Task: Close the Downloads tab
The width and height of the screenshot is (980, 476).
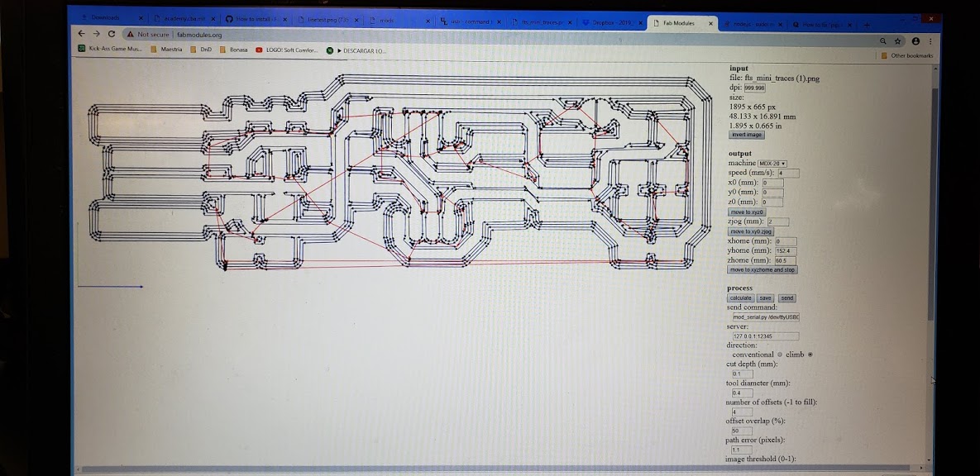Action: click(x=141, y=18)
